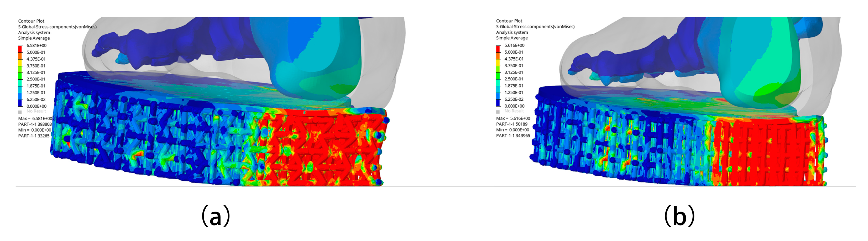Image resolution: width=868 pixels, height=241 pixels.
Task: Click "PART-1-1 393803" text in panel (a)
Action: coord(35,124)
